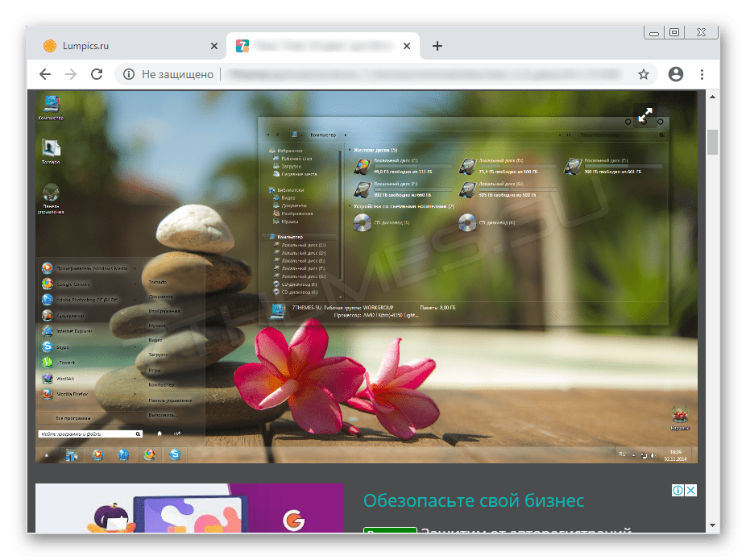This screenshot has width=746, height=560.
Task: Close the active 7themes tab
Action: tap(406, 46)
